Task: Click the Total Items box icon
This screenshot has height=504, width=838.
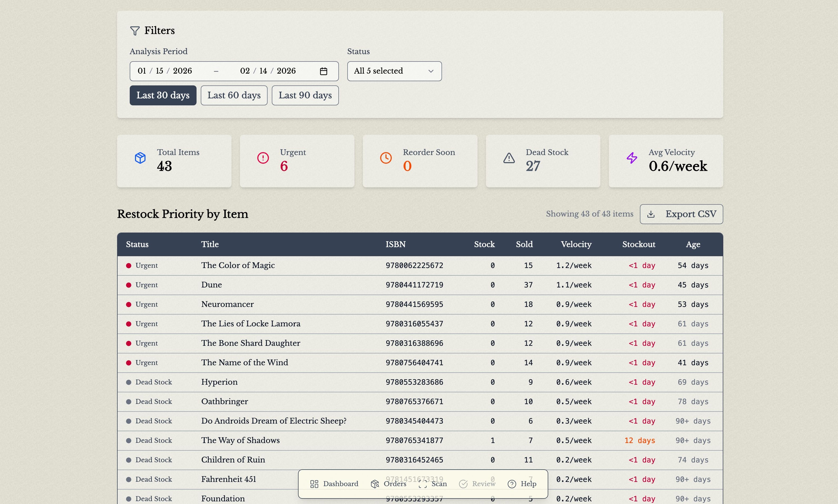Action: pos(140,158)
